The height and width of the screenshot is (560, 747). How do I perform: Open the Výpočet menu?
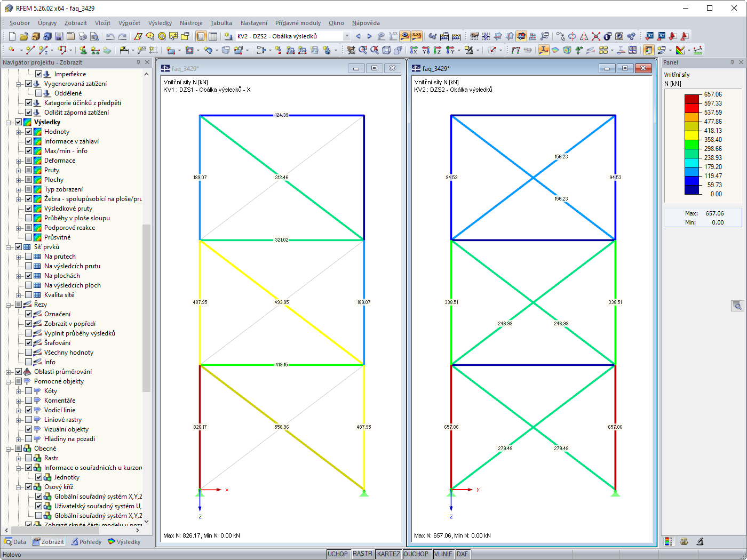[129, 23]
